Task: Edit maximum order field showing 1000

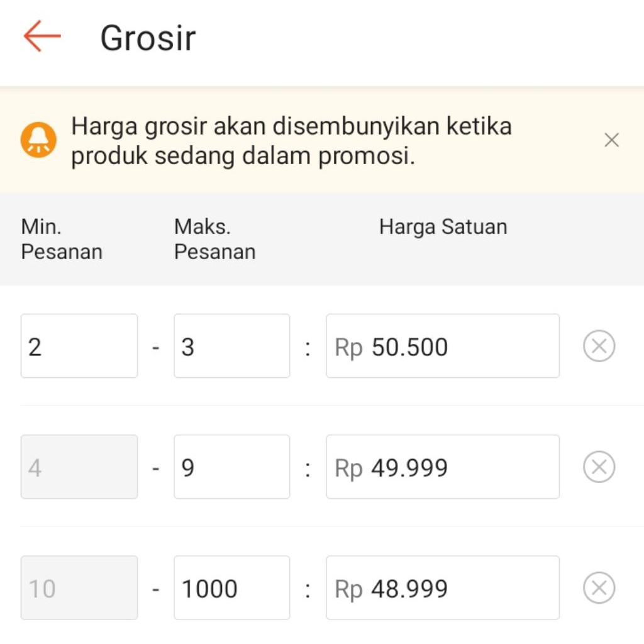Action: pos(231,587)
